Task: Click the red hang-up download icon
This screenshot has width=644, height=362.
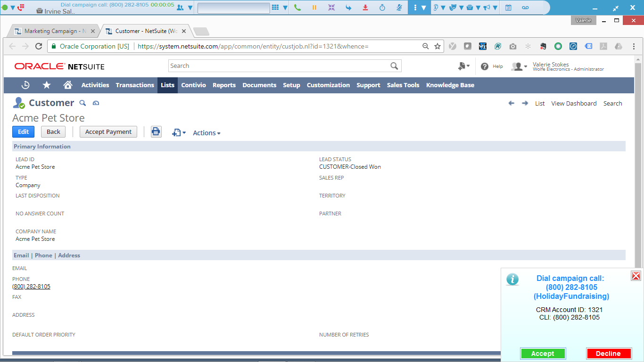Action: tap(365, 8)
